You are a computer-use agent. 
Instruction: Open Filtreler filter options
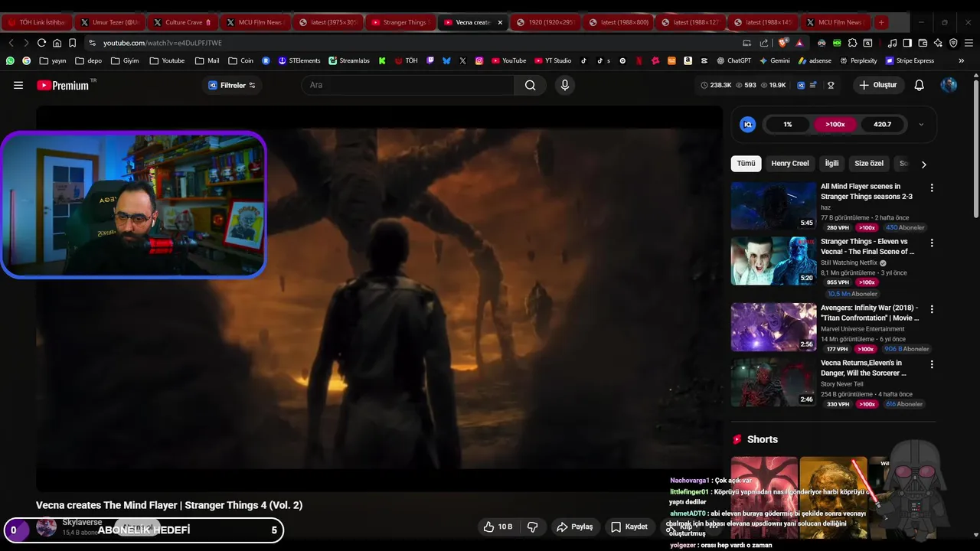pos(232,85)
